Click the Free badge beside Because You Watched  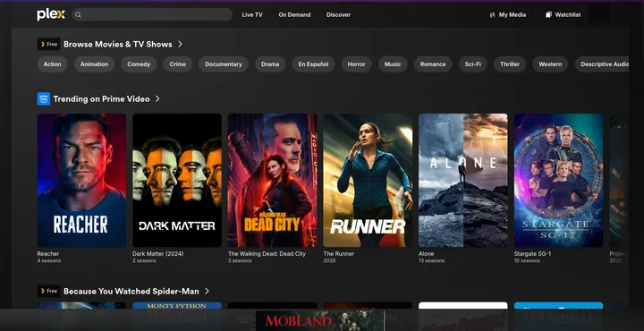tap(48, 291)
